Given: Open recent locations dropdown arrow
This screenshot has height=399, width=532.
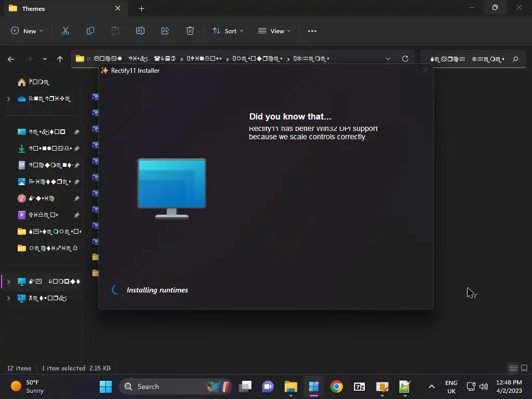Looking at the screenshot, I should pos(45,59).
